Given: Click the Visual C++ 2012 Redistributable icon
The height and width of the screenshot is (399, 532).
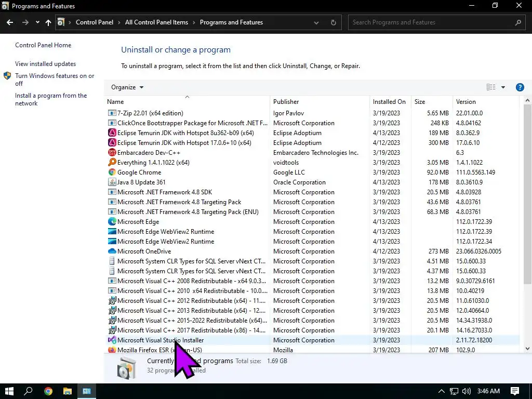Looking at the screenshot, I should (x=112, y=301).
